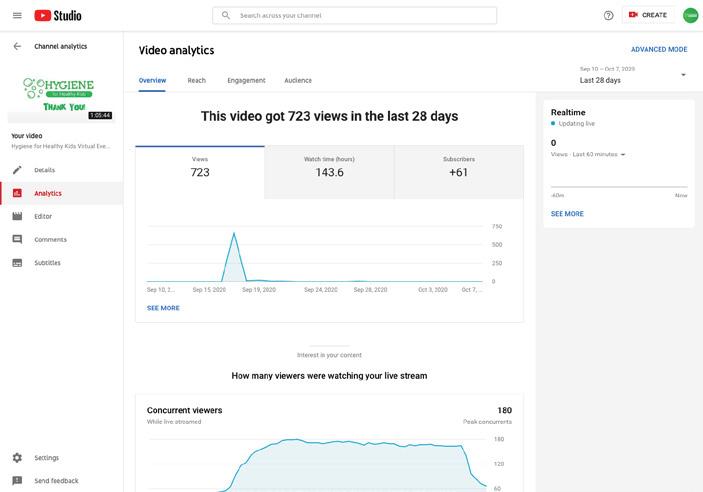This screenshot has height=492, width=703.
Task: Click Send feedback text link
Action: (x=56, y=481)
